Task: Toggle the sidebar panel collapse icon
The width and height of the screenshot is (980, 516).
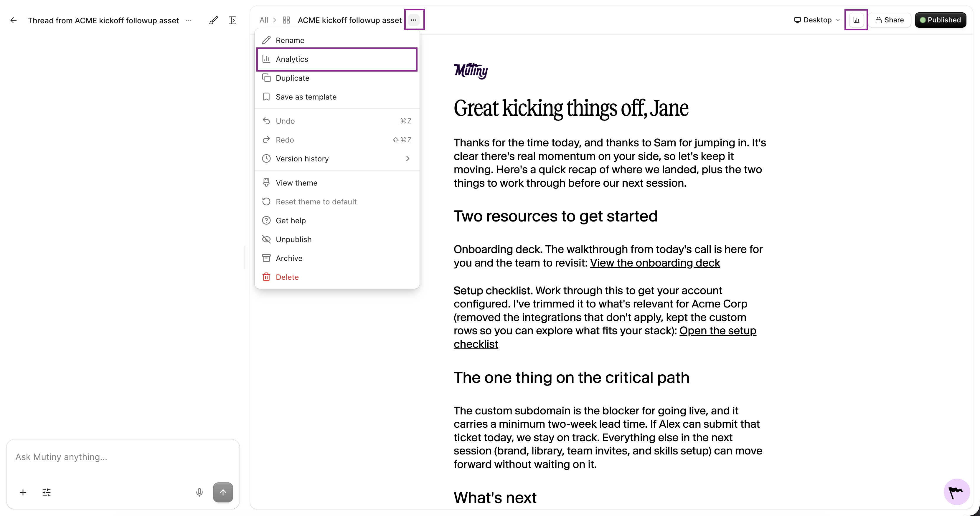Action: point(232,20)
